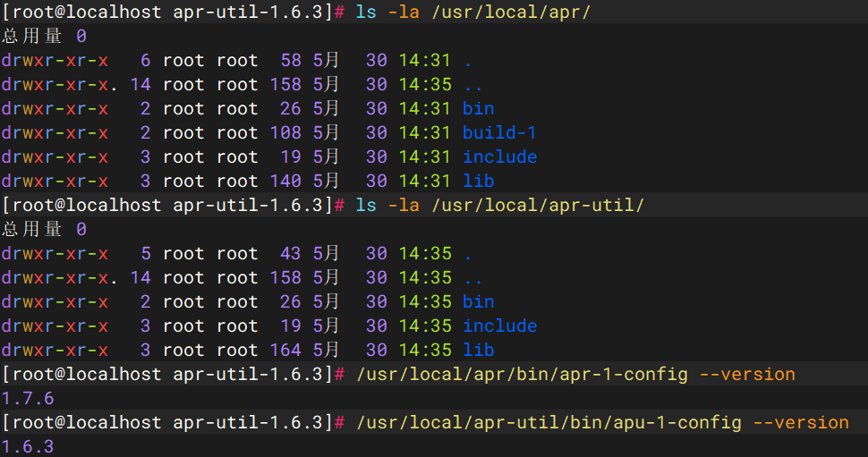Click the size value '164' of apr-util lib
The image size is (868, 457).
(x=285, y=350)
